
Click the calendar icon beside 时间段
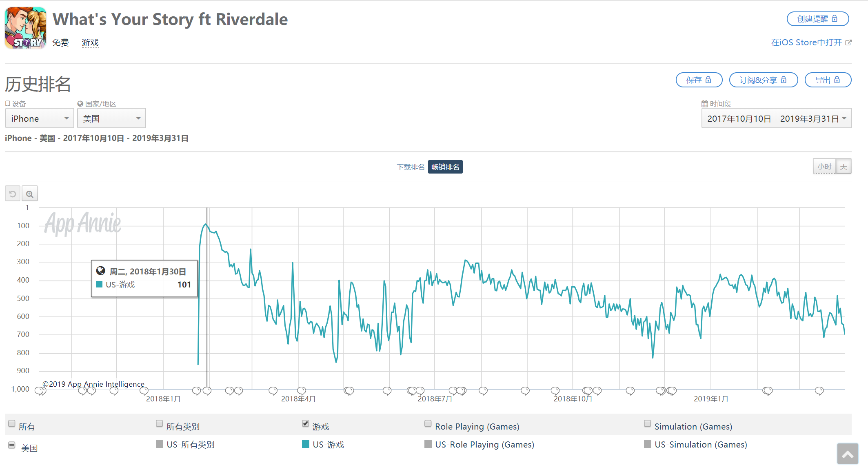pos(705,104)
